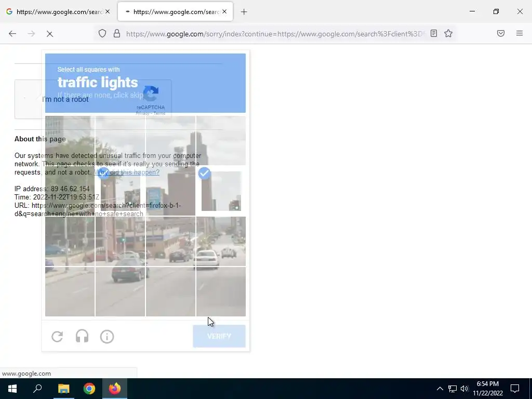Deselect checked tile at right of second row
The image size is (532, 399).
point(221,191)
